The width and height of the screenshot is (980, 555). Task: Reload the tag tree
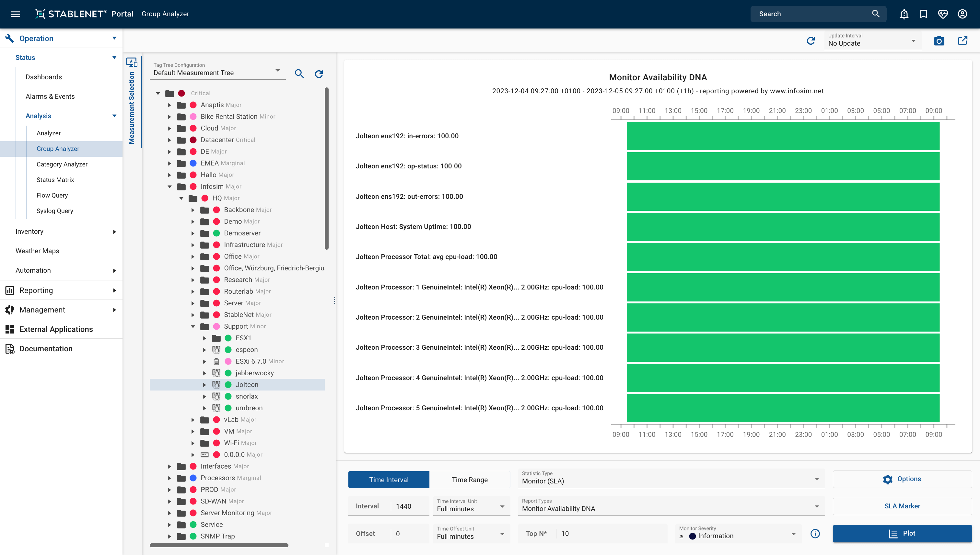pyautogui.click(x=319, y=74)
